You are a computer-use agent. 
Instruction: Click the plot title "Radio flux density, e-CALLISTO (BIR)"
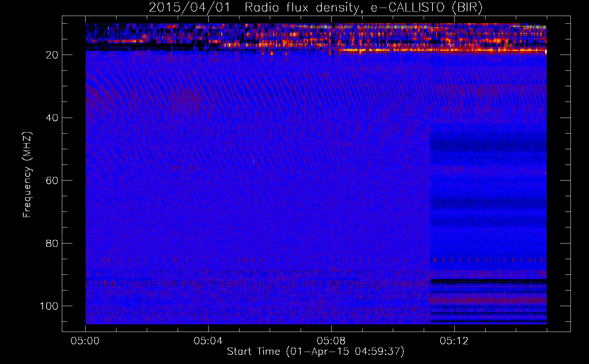tap(364, 8)
